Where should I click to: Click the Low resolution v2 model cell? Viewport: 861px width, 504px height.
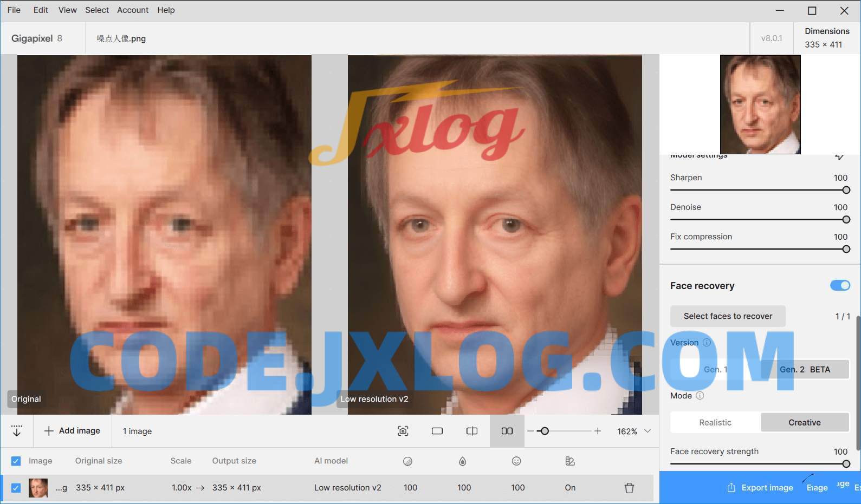348,488
